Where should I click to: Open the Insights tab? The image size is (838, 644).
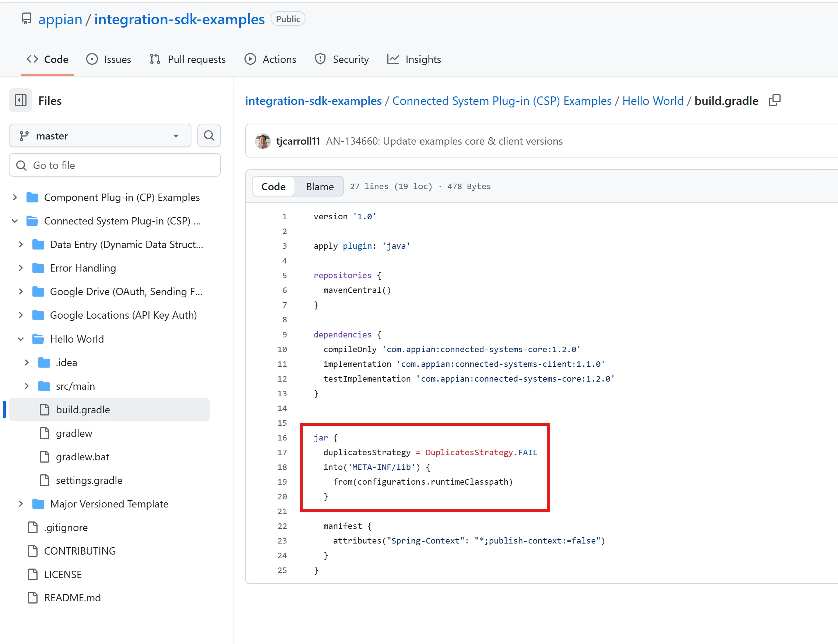414,59
